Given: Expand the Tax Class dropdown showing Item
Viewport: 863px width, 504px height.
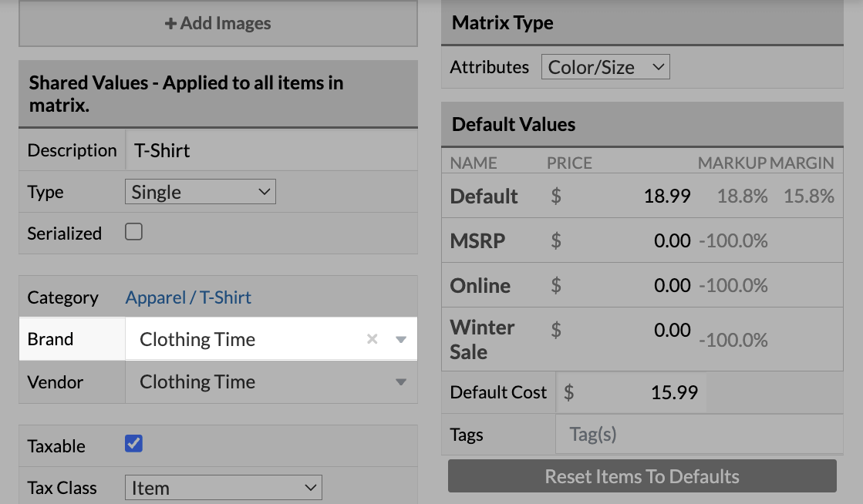Looking at the screenshot, I should pos(223,487).
